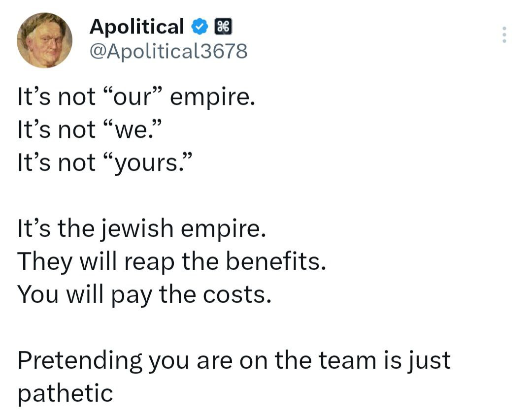
Task: Open the Apolitical display name profile link
Action: [x=136, y=27]
